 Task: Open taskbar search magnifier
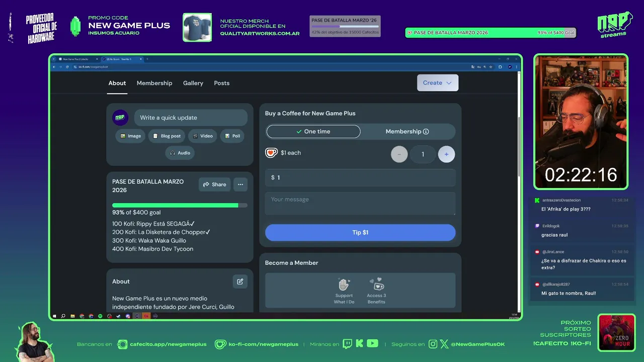63,316
